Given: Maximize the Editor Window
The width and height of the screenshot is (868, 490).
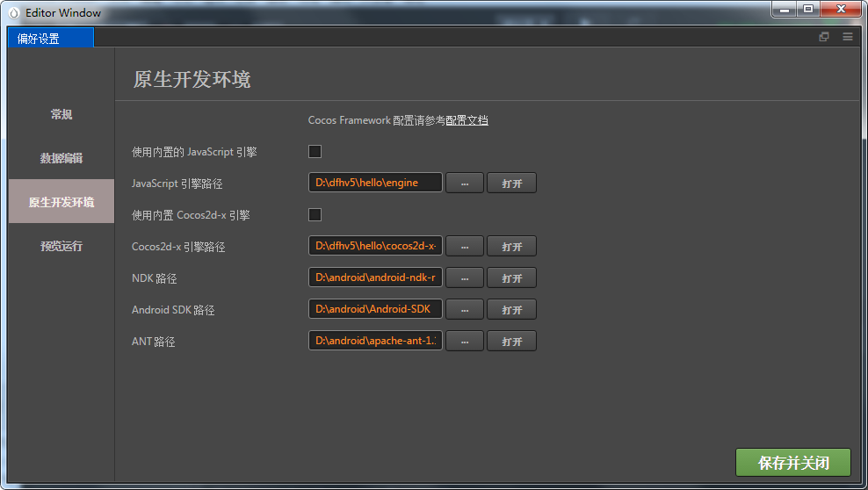Looking at the screenshot, I should pos(807,10).
